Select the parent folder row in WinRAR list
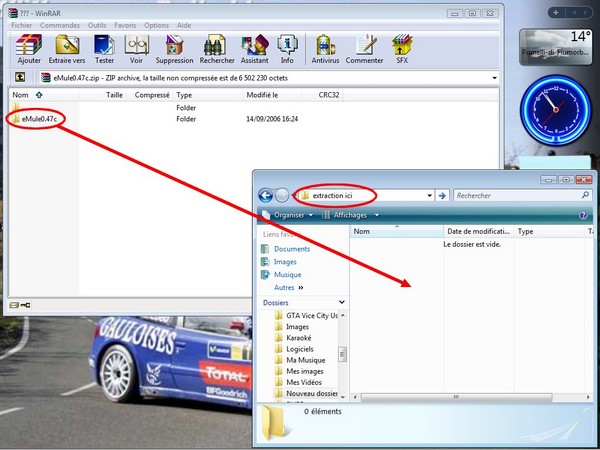600x450 pixels. [16, 107]
